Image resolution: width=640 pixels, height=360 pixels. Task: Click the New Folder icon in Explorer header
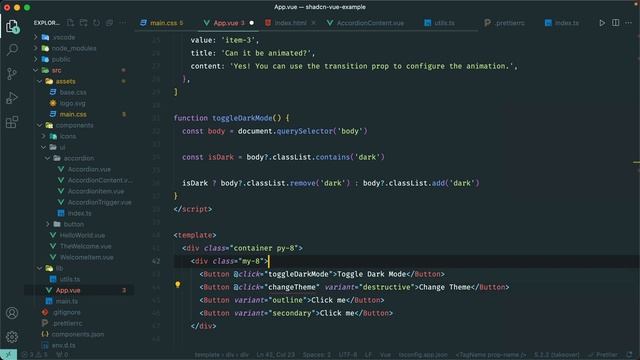[x=83, y=23]
